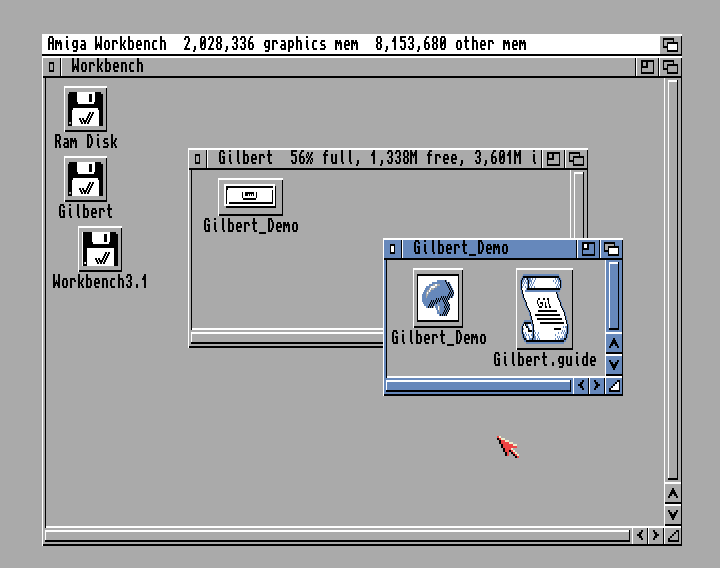Screen dimensions: 720x568
Task: Click '2,028,336 graphics mem' in the title bar
Action: (271, 45)
